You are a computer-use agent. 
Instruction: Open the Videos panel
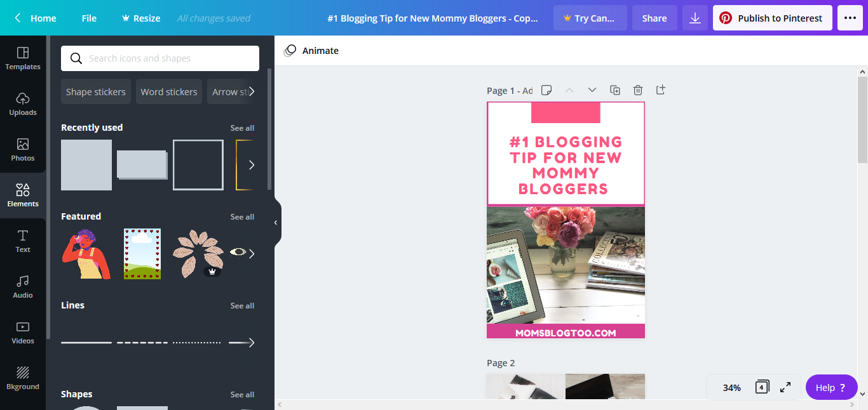click(x=23, y=333)
